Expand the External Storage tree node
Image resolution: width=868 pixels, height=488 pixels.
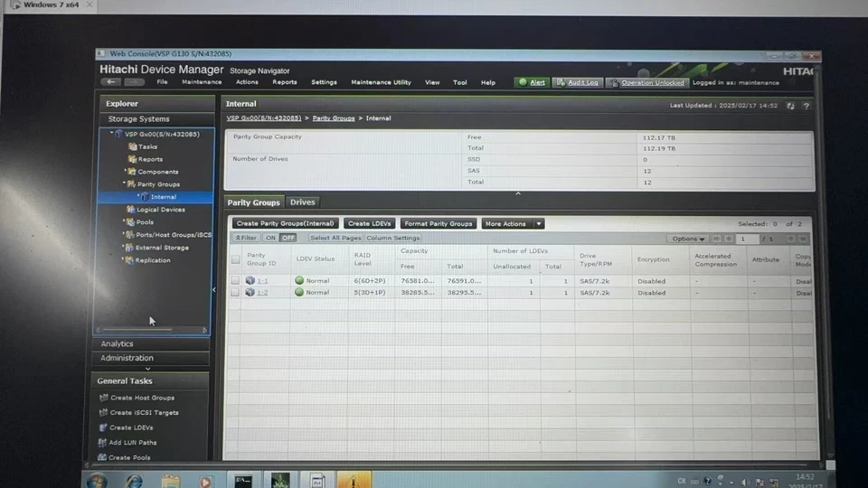coord(123,247)
